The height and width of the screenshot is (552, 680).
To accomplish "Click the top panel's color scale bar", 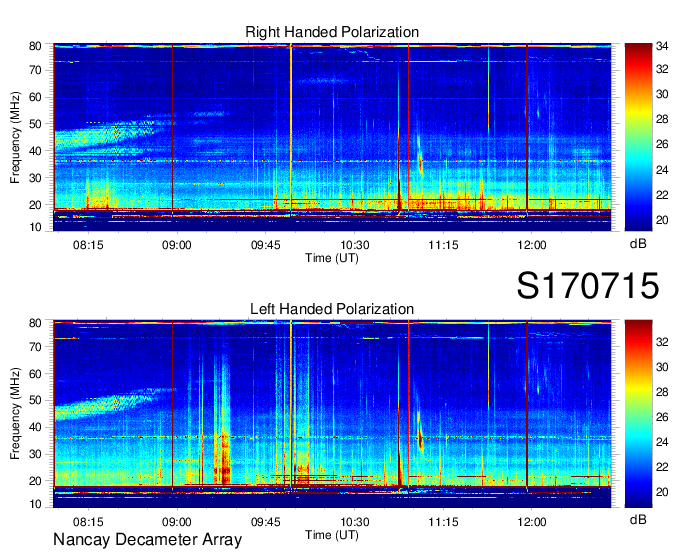I will 638,137.
